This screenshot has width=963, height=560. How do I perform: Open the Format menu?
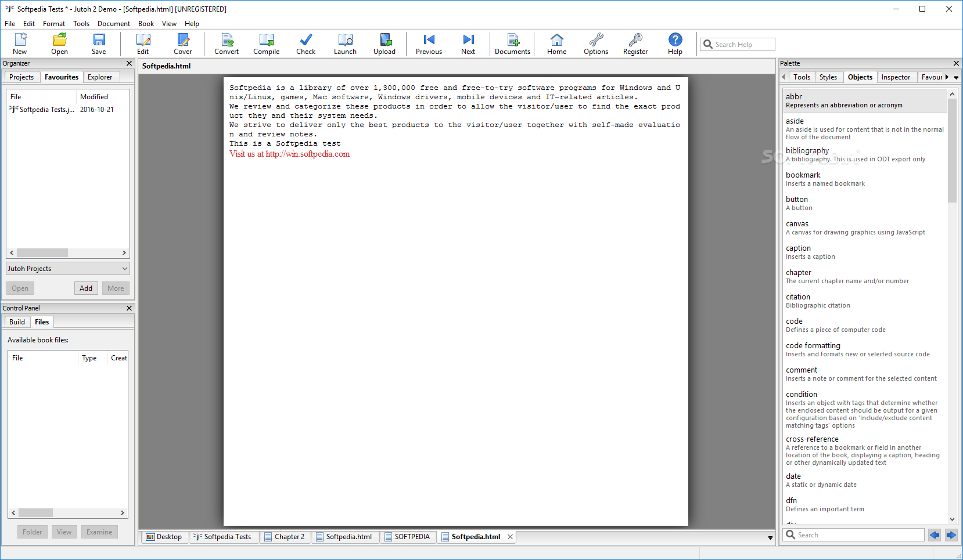pyautogui.click(x=54, y=24)
